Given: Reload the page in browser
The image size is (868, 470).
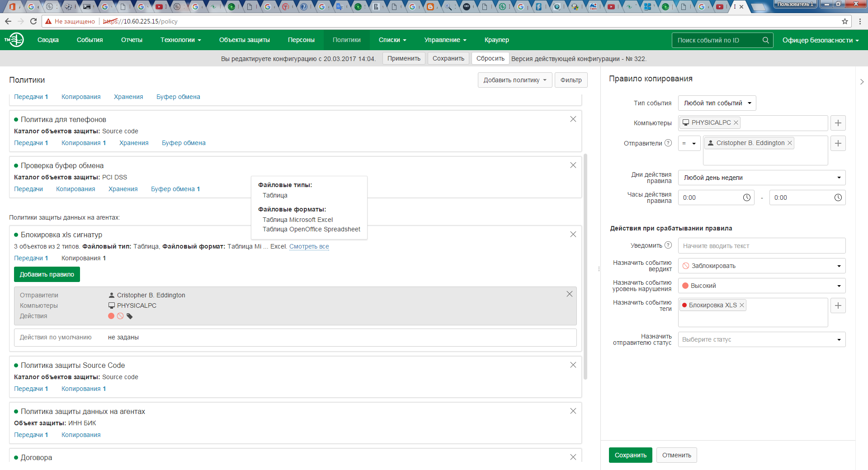Looking at the screenshot, I should click(x=33, y=21).
